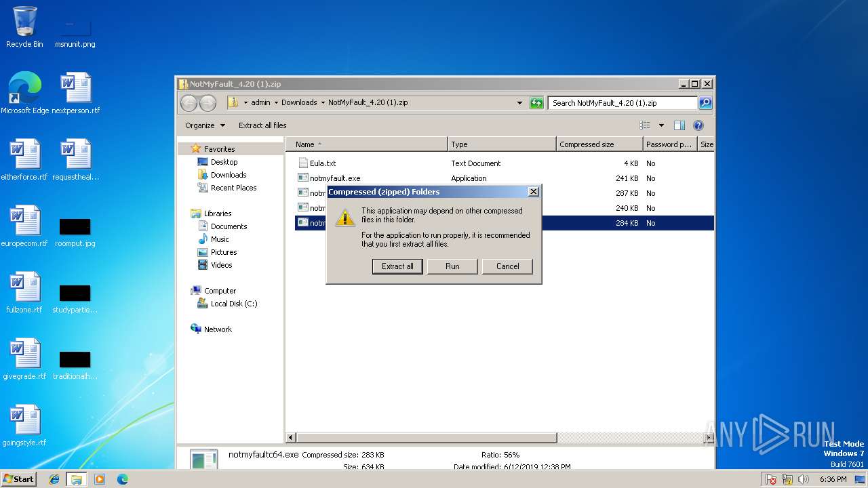
Task: Click search magnifier icon in Explorer
Action: [705, 103]
